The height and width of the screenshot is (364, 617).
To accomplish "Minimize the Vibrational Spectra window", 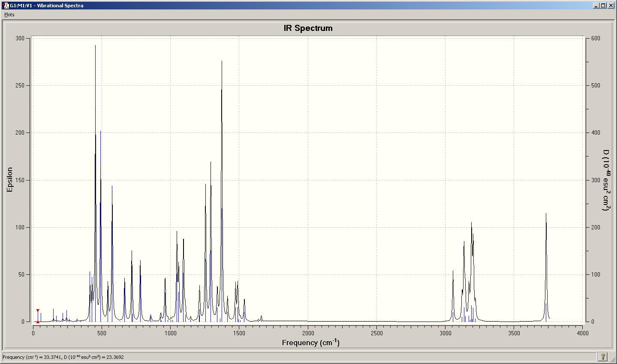I will pyautogui.click(x=596, y=6).
